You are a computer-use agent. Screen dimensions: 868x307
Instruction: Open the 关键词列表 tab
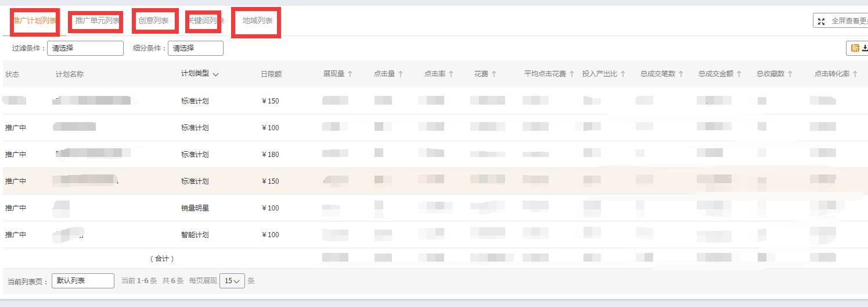[205, 21]
